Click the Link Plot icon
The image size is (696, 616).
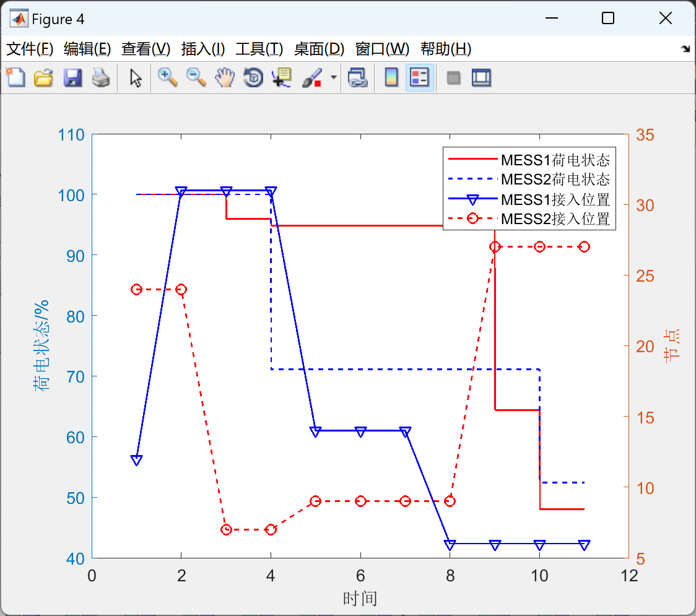357,77
